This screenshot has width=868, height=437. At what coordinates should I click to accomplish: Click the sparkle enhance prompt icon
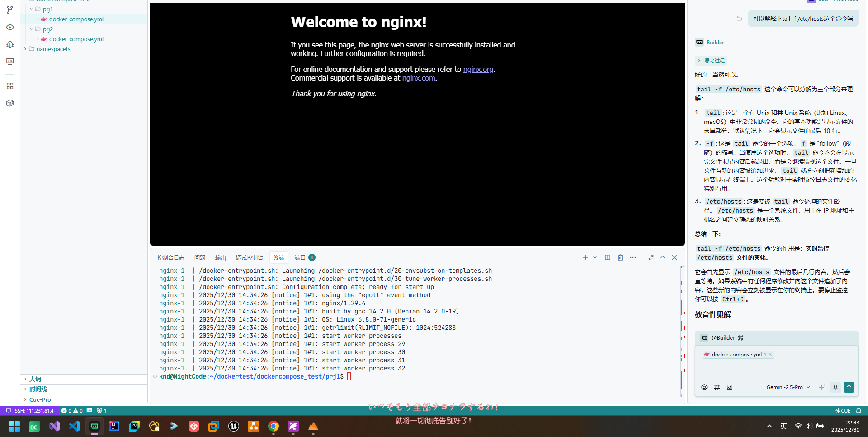(x=822, y=387)
